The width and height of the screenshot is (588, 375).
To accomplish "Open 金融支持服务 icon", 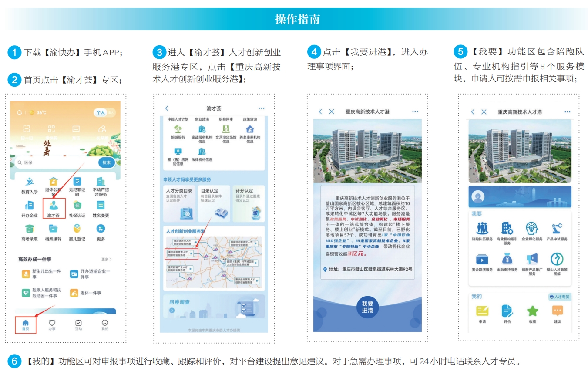I will [x=507, y=261].
